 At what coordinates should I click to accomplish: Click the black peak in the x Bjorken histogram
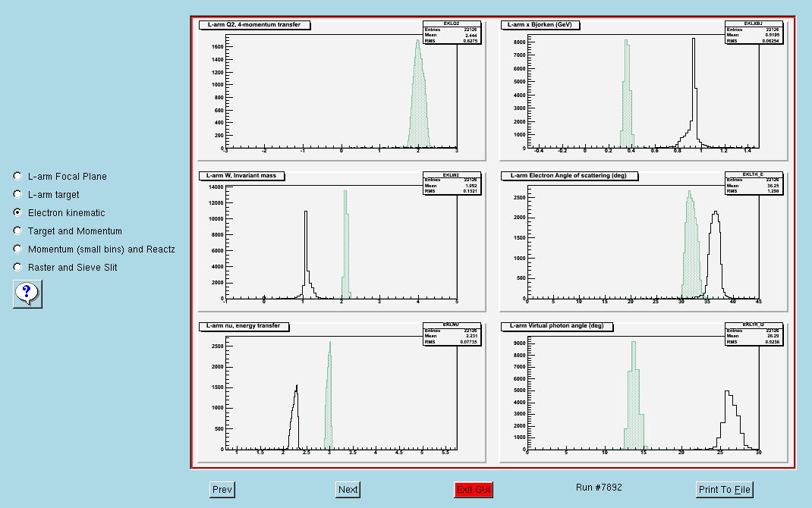(x=694, y=93)
